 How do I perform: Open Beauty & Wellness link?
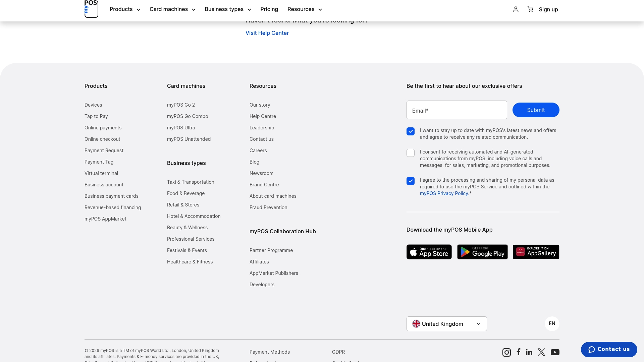(x=187, y=228)
